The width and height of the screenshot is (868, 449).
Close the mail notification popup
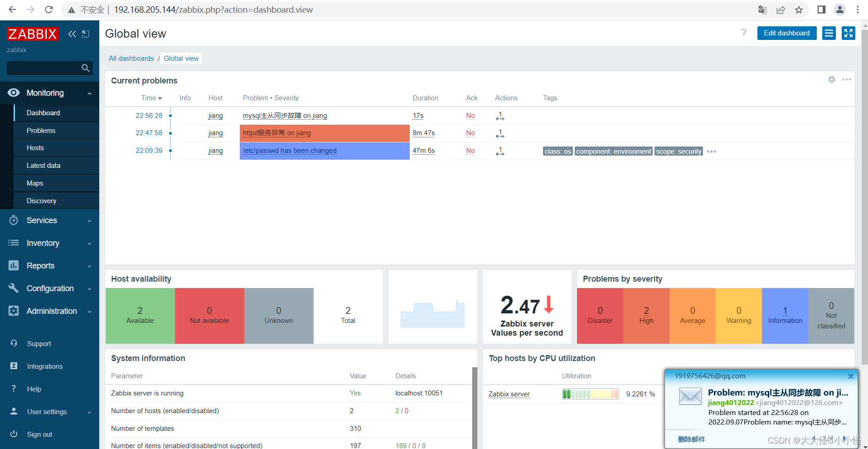click(x=851, y=376)
